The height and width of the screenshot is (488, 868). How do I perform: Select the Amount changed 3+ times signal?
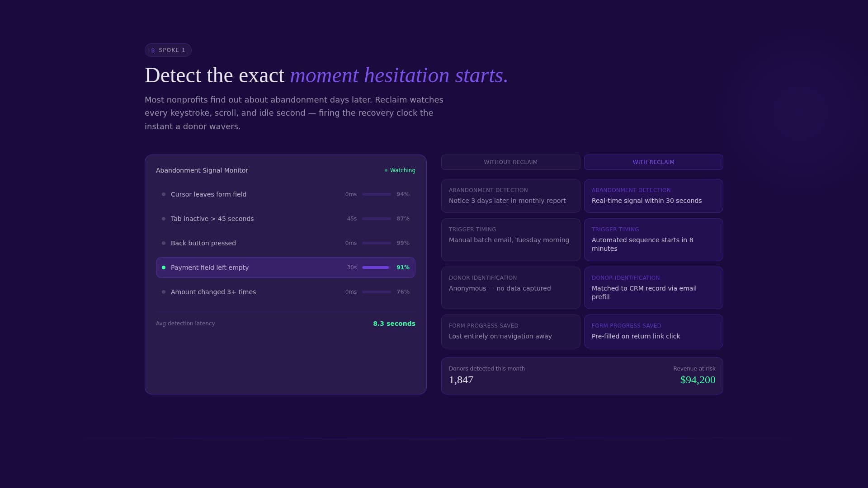pyautogui.click(x=286, y=292)
